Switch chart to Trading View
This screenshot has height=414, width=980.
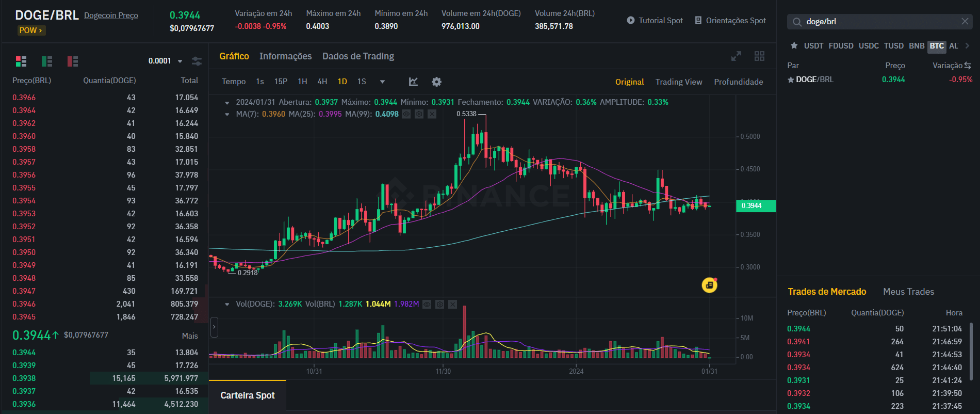click(x=679, y=82)
